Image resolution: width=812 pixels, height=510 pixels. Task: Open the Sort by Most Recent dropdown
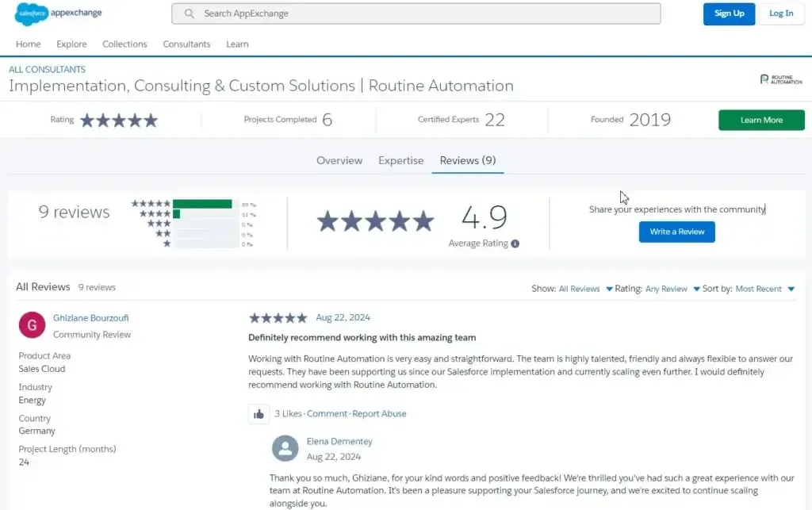tap(765, 289)
